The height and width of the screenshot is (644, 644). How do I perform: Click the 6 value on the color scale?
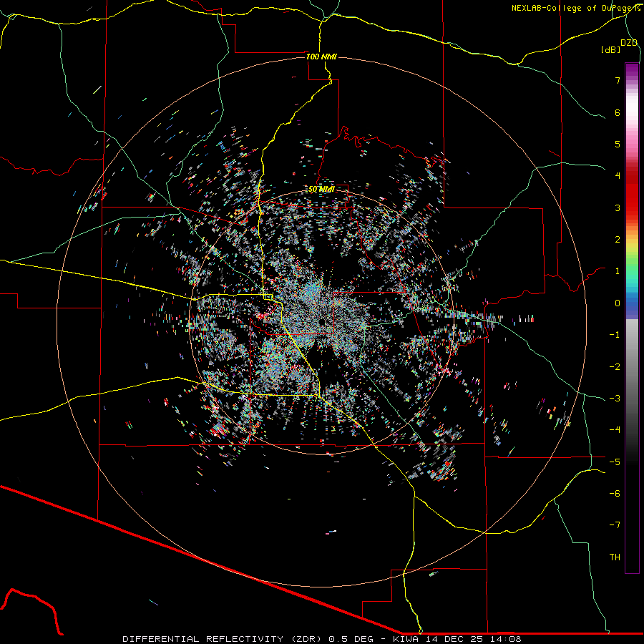click(x=618, y=112)
